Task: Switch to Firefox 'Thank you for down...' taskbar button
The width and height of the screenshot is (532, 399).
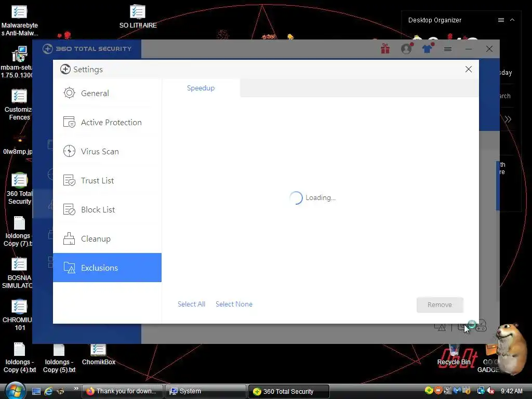Action: tap(122, 391)
